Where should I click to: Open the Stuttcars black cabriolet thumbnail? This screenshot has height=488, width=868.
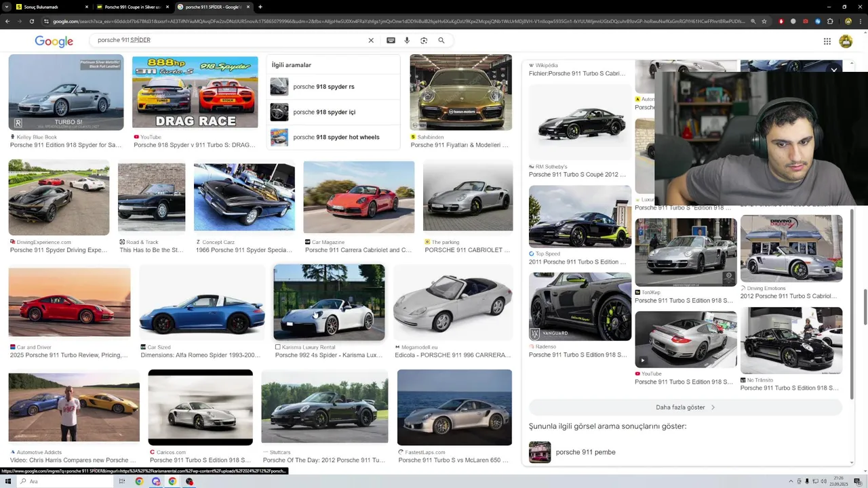click(x=325, y=407)
